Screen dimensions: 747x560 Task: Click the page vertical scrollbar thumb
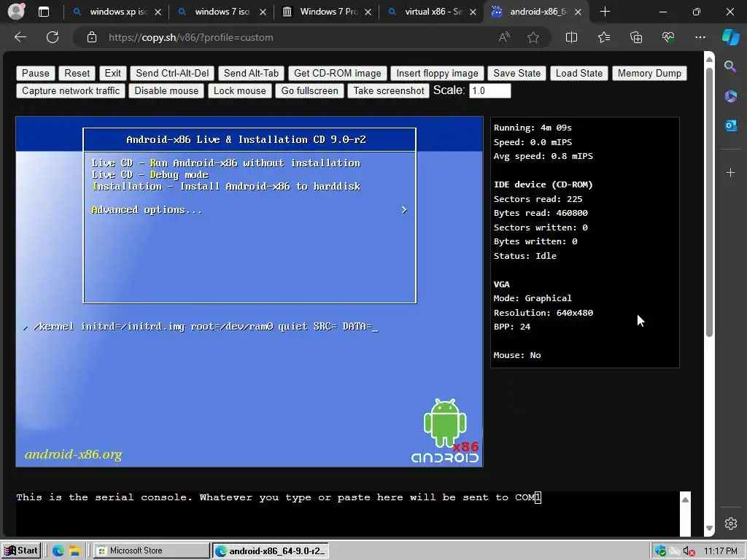click(709, 203)
